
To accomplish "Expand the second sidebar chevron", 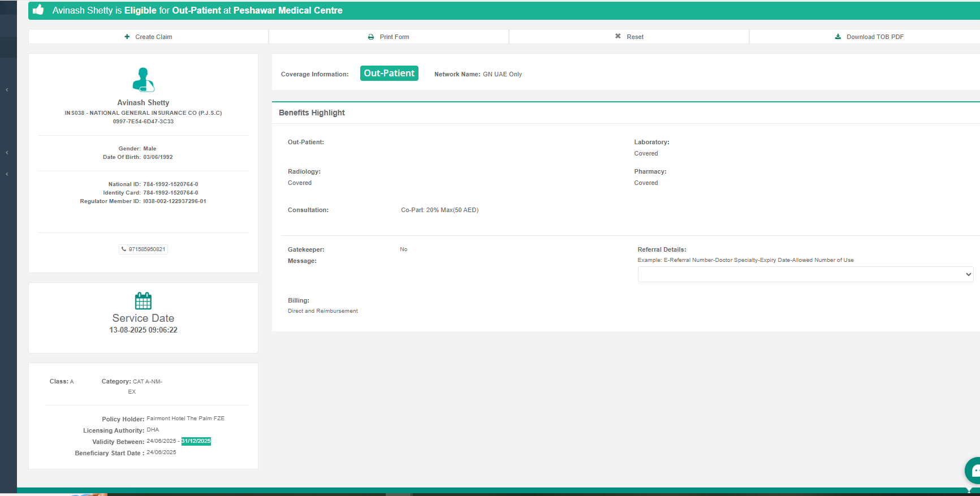I will 7,153.
